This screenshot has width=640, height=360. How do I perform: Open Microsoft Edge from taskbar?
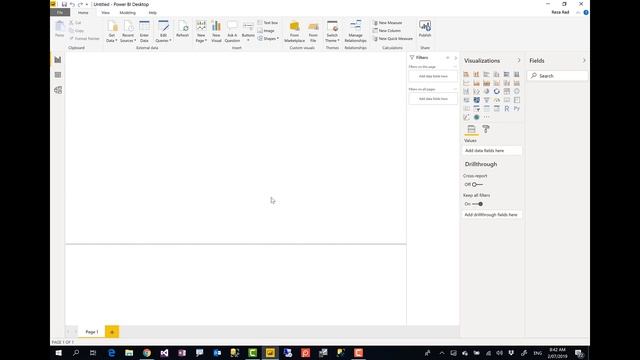(111, 353)
